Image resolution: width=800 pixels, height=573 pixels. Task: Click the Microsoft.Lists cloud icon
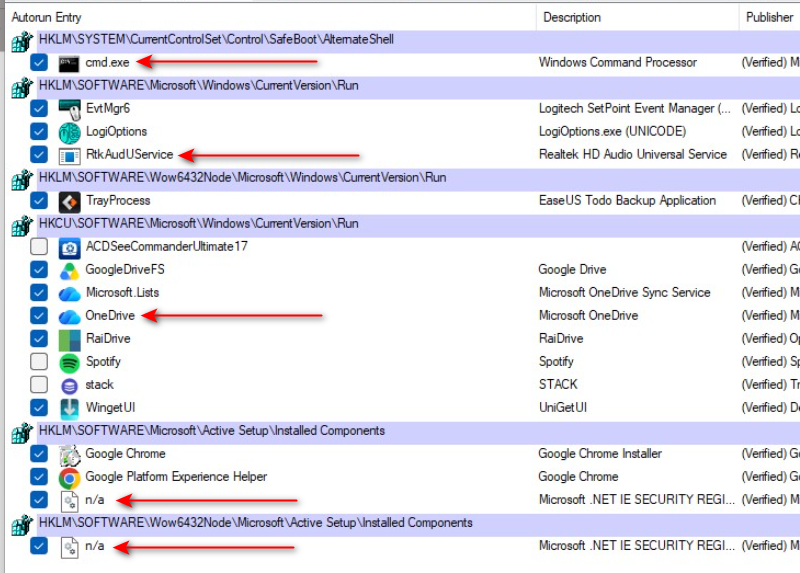(x=69, y=294)
